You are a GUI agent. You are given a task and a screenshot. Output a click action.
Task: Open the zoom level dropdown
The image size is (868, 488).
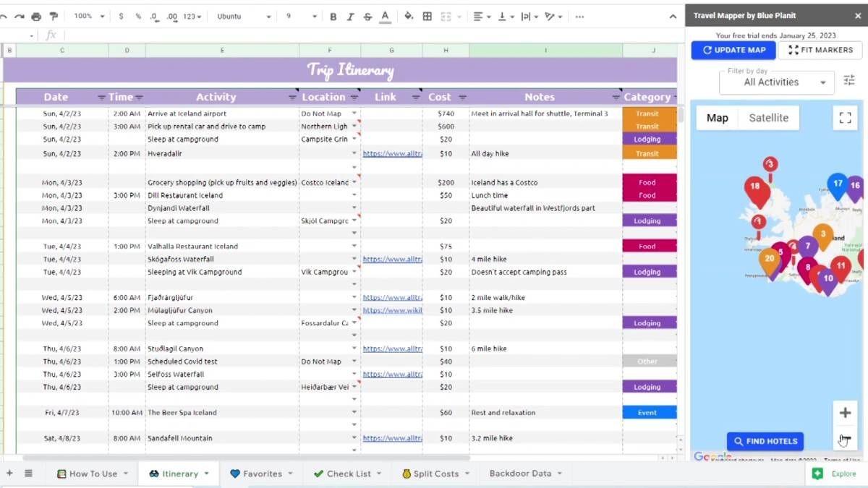90,16
